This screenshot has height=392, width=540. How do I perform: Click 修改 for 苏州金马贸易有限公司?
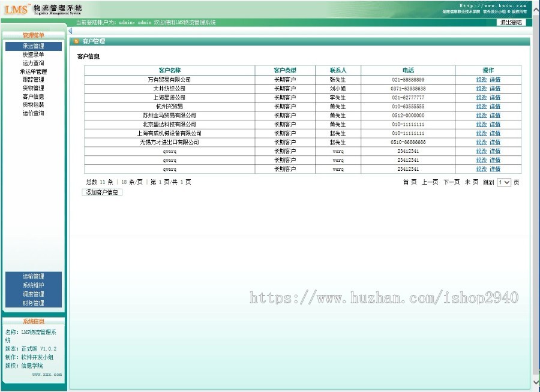click(x=481, y=115)
